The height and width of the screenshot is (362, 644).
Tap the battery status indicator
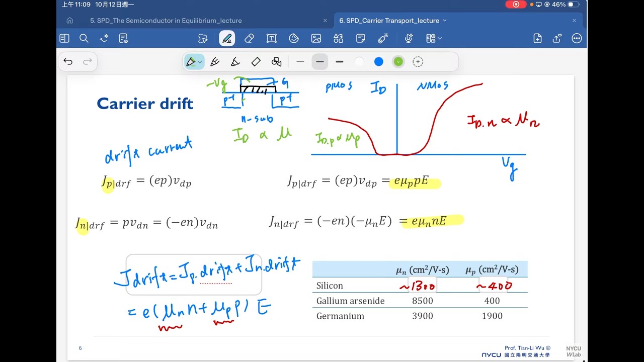[x=566, y=5]
